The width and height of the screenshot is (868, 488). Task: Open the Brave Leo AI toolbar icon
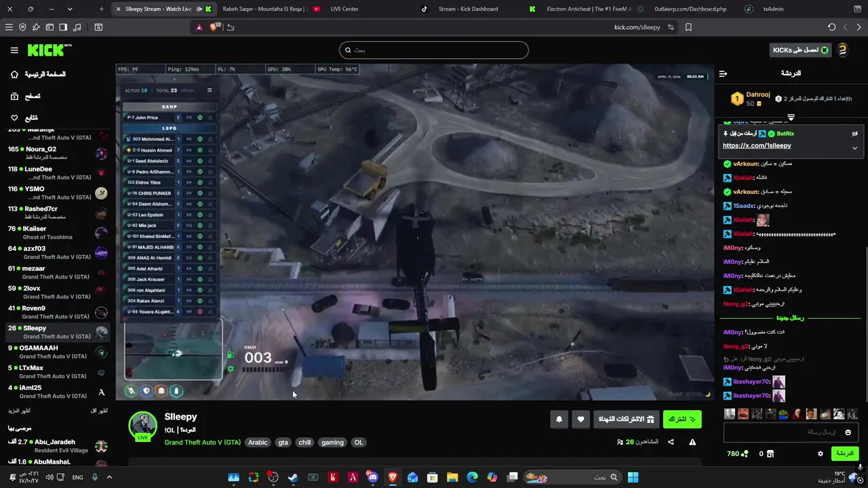pos(36,27)
